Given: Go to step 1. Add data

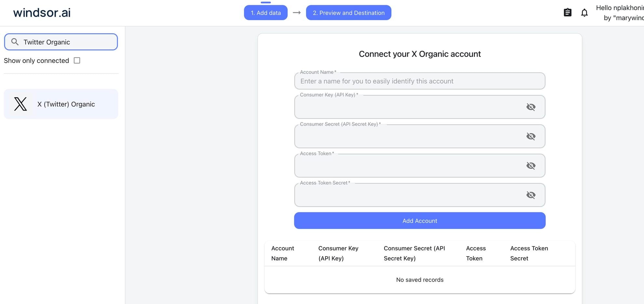Looking at the screenshot, I should [266, 13].
